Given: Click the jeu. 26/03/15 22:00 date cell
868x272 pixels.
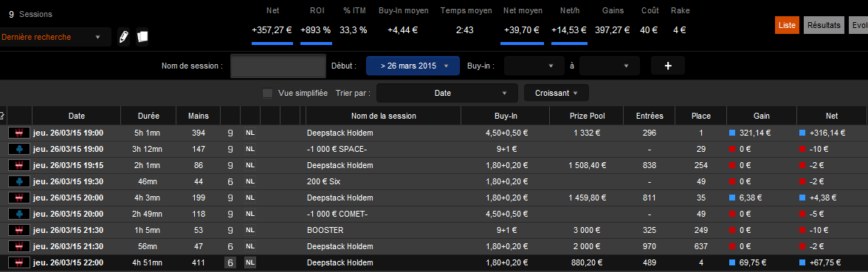Looking at the screenshot, I should pos(68,262).
